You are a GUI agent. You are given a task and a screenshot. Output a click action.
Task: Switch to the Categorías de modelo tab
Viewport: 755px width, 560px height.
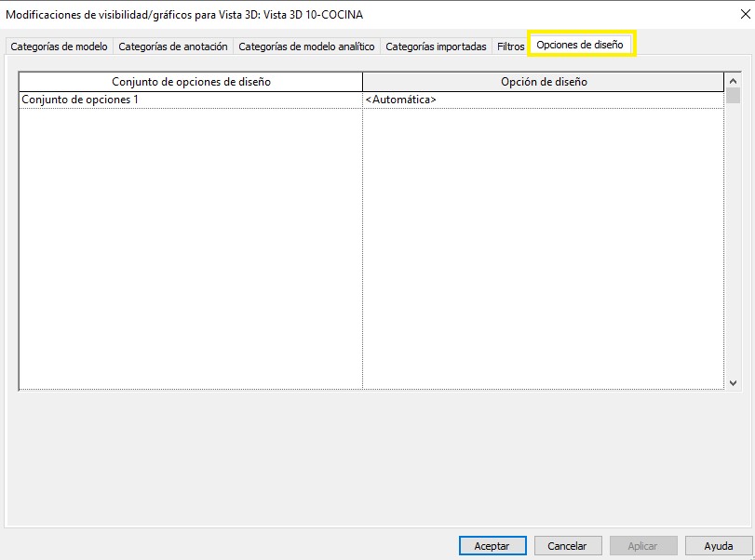pos(59,47)
